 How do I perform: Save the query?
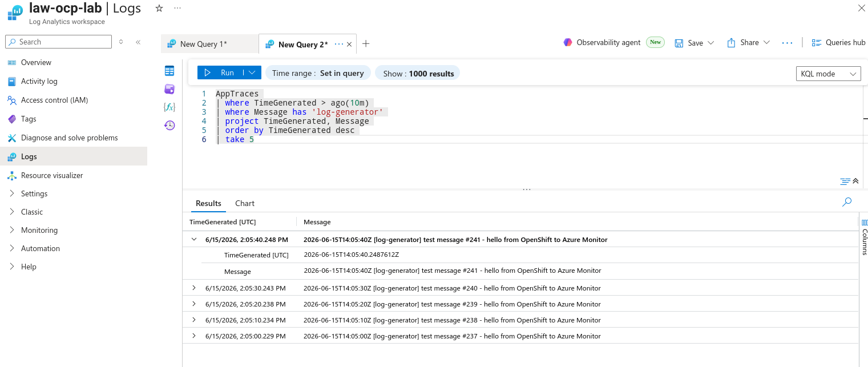(x=689, y=43)
